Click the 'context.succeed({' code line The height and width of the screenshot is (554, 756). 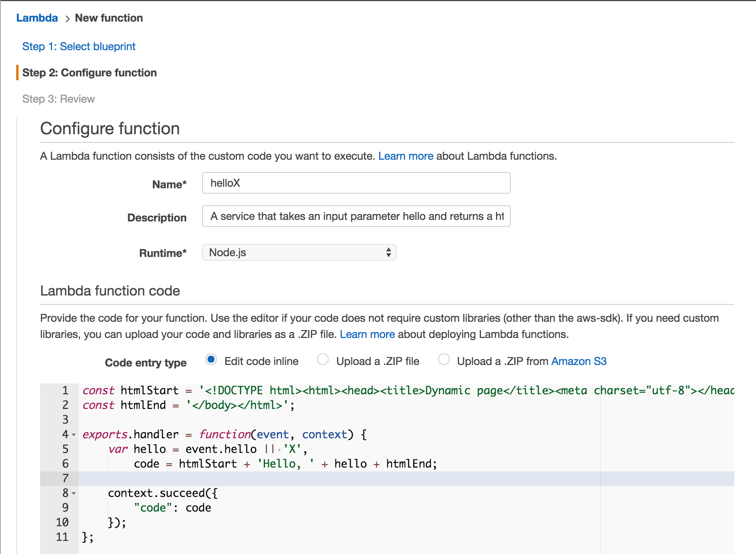click(163, 493)
